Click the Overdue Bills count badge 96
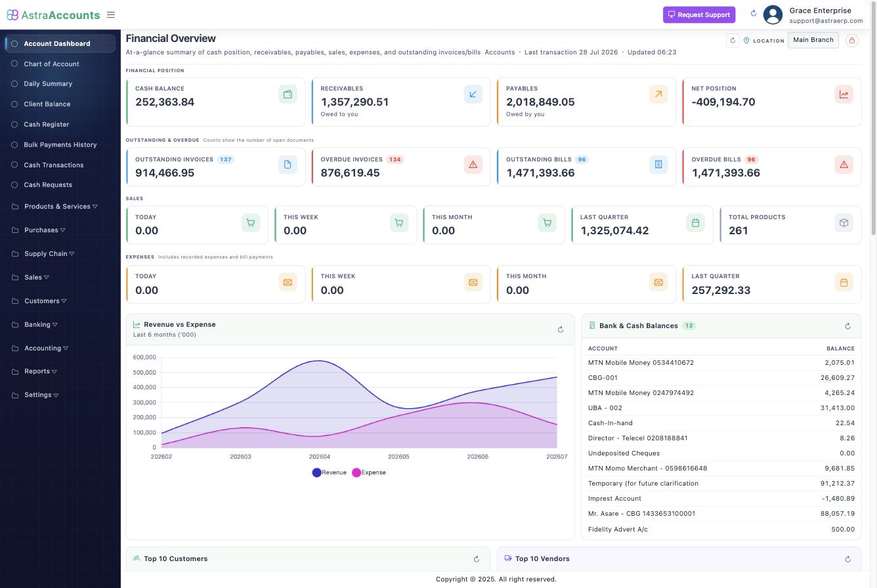Screen dimensions: 877x588 [751, 159]
